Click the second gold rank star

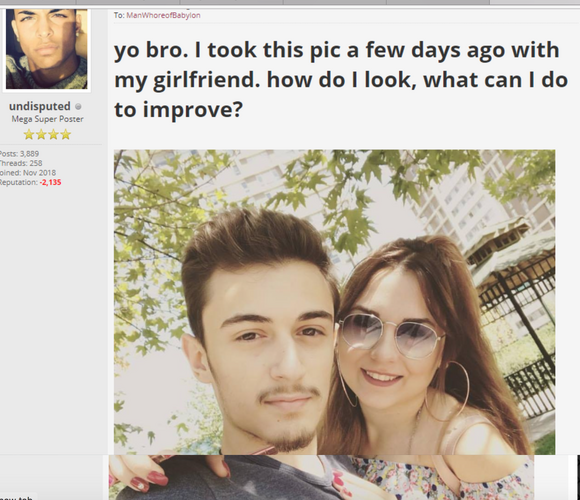pyautogui.click(x=41, y=134)
